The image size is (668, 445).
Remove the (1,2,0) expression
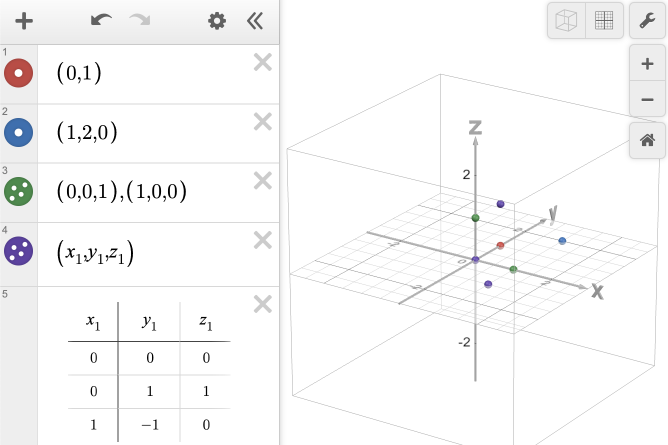pos(262,122)
